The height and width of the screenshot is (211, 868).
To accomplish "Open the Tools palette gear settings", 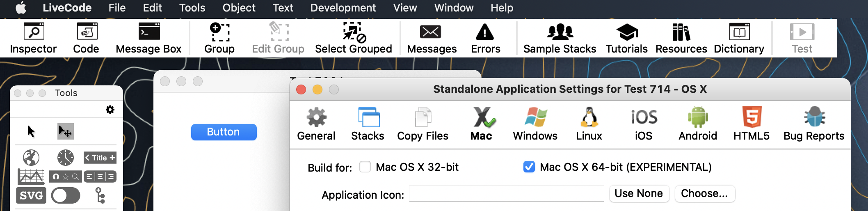I will 110,110.
